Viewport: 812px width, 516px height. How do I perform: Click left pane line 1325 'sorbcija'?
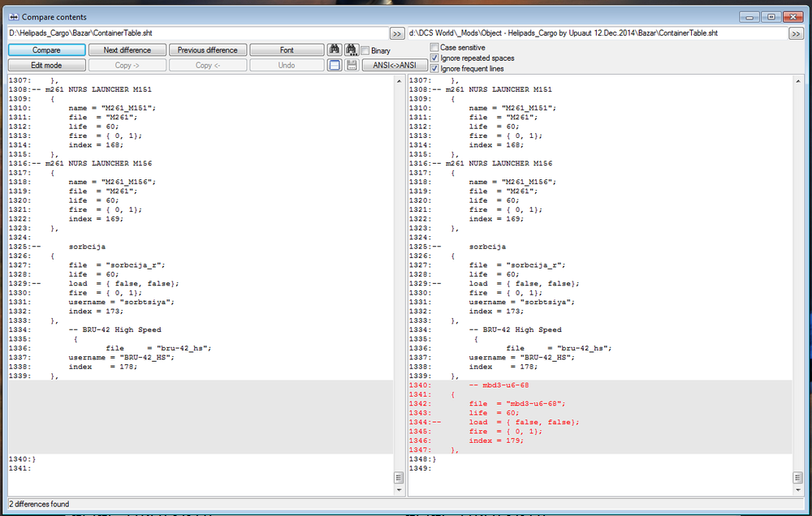(x=87, y=247)
